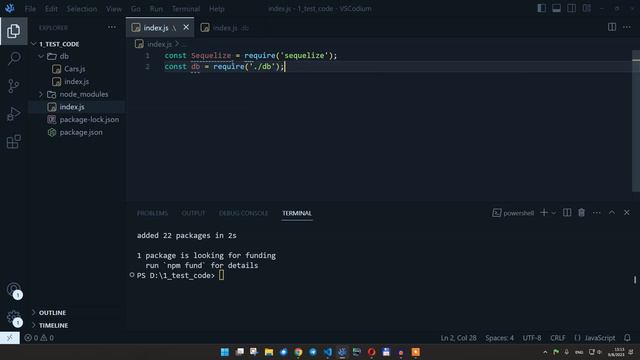The image size is (640, 360).
Task: Open package-lock.json file
Action: pos(89,120)
